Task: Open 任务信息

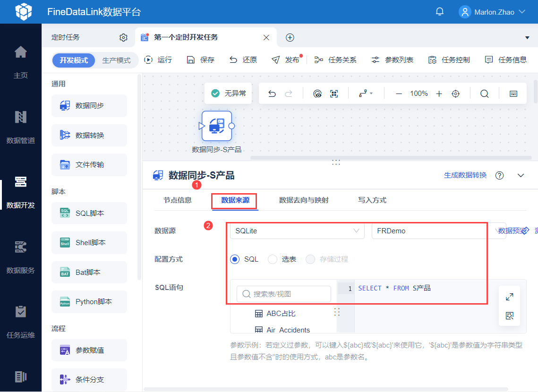Action: [x=506, y=60]
